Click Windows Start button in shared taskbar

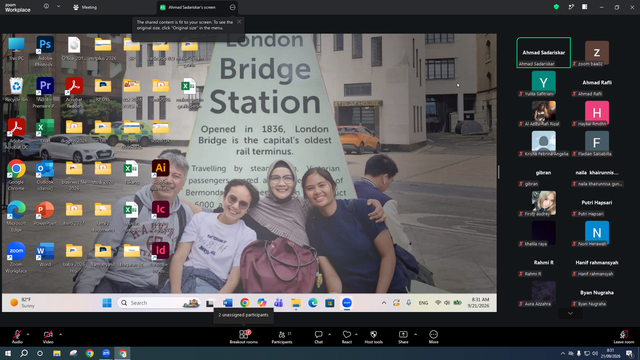click(x=107, y=303)
